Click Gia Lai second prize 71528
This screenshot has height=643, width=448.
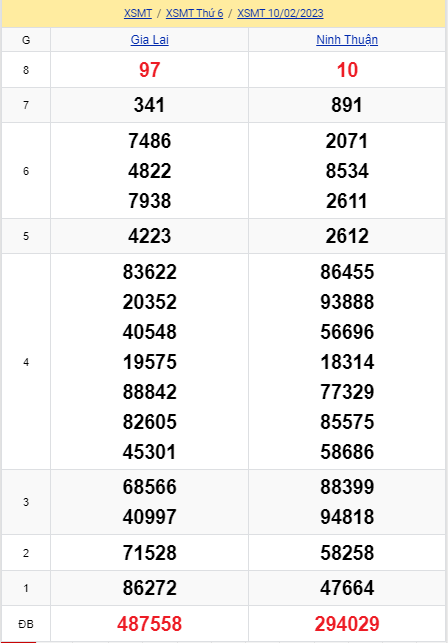149,552
